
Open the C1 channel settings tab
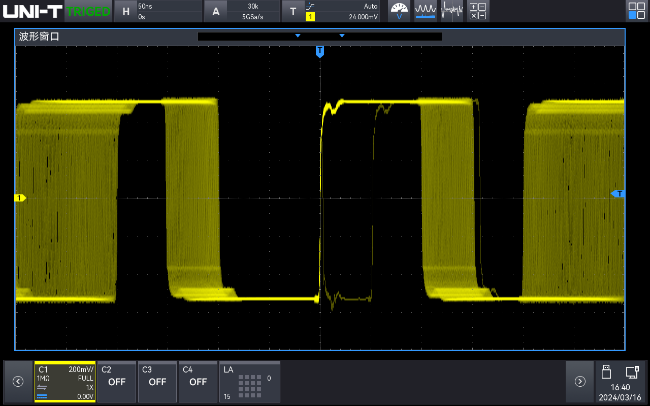click(x=65, y=380)
